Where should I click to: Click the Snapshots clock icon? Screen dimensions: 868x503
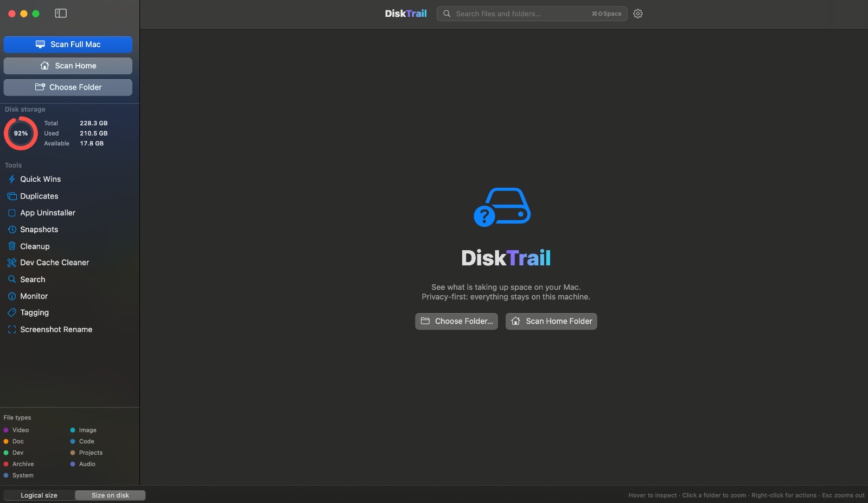pos(12,230)
